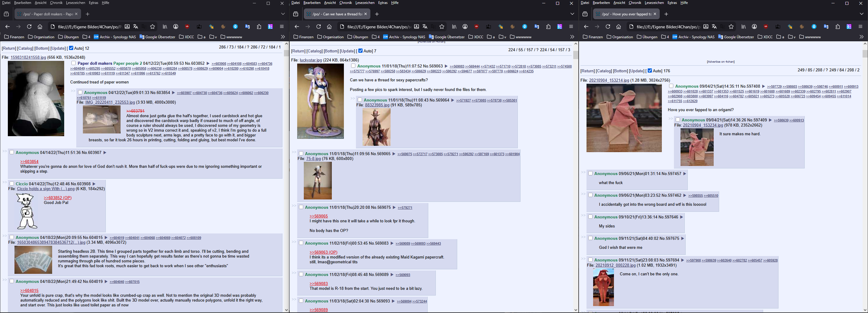Open the file link 20210912_000228.jpg

[615, 265]
